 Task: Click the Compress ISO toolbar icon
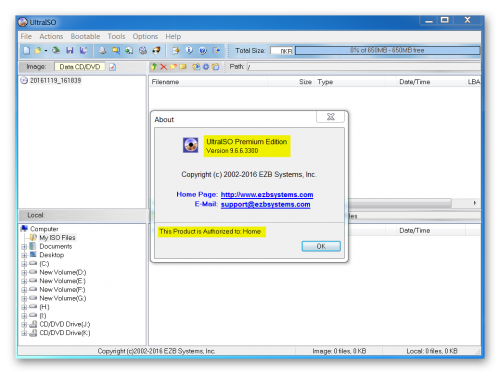[116, 51]
